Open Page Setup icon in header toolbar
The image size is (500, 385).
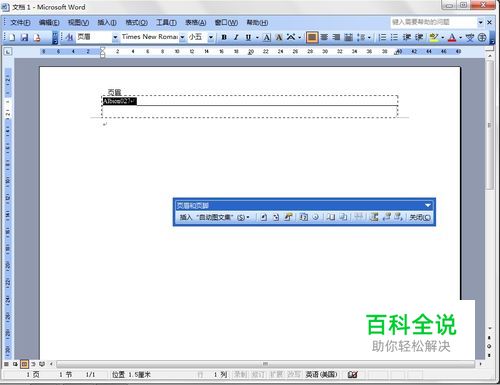pos(330,217)
